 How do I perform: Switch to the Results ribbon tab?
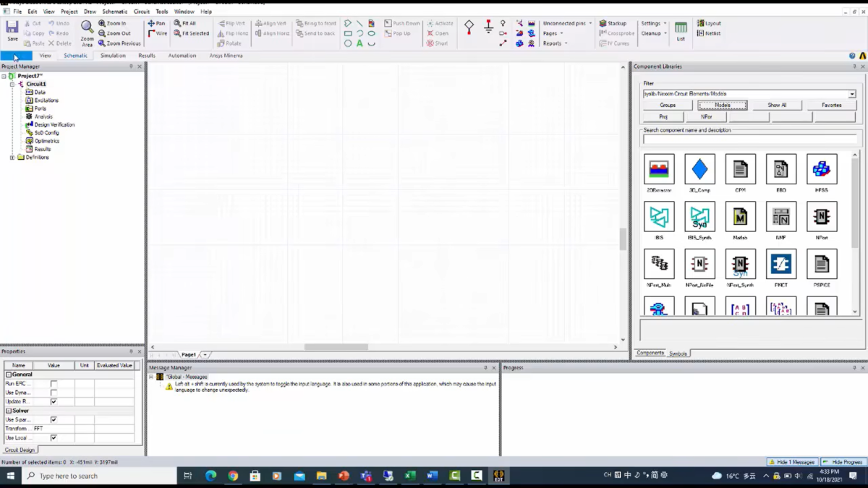pyautogui.click(x=147, y=56)
